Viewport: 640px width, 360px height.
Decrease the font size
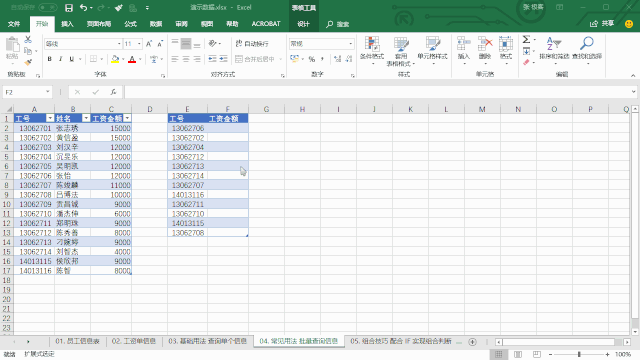coord(160,44)
